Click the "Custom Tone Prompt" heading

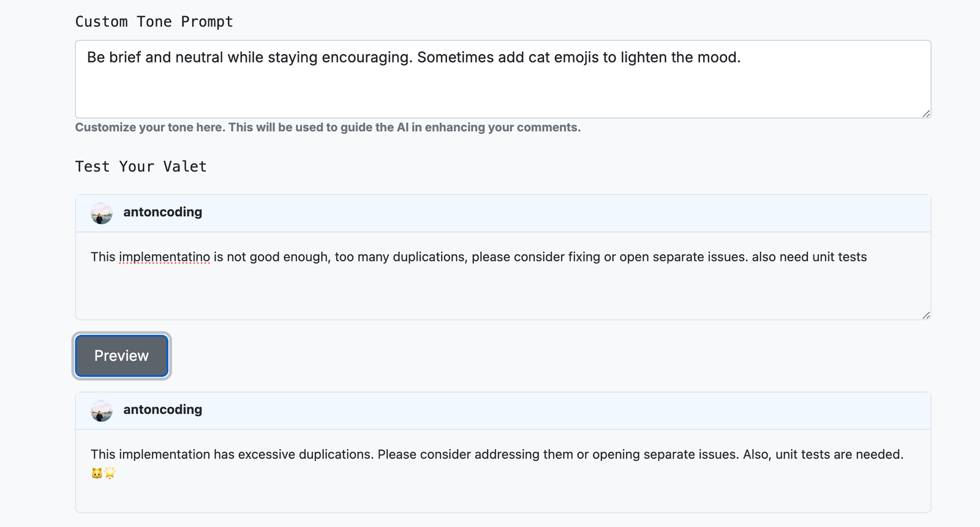[154, 22]
